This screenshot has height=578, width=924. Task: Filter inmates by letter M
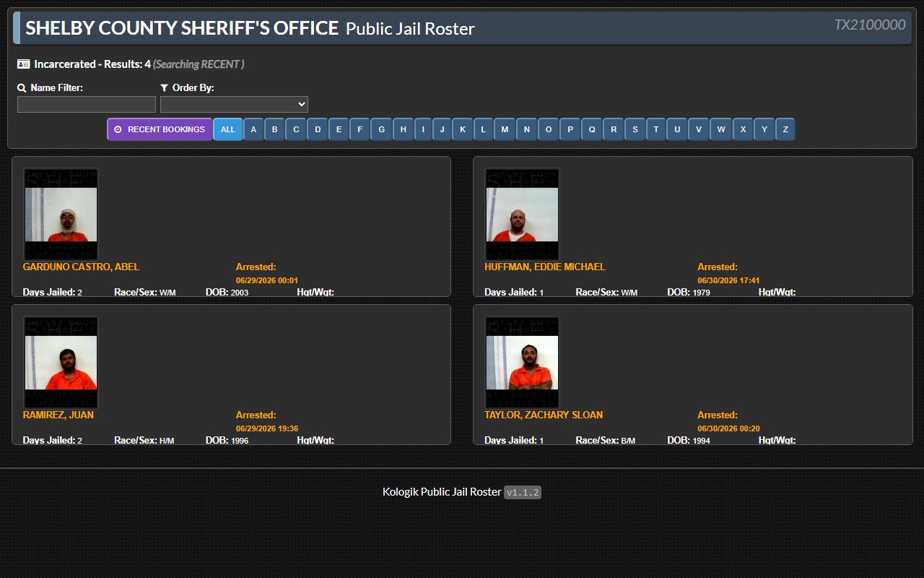(x=505, y=129)
